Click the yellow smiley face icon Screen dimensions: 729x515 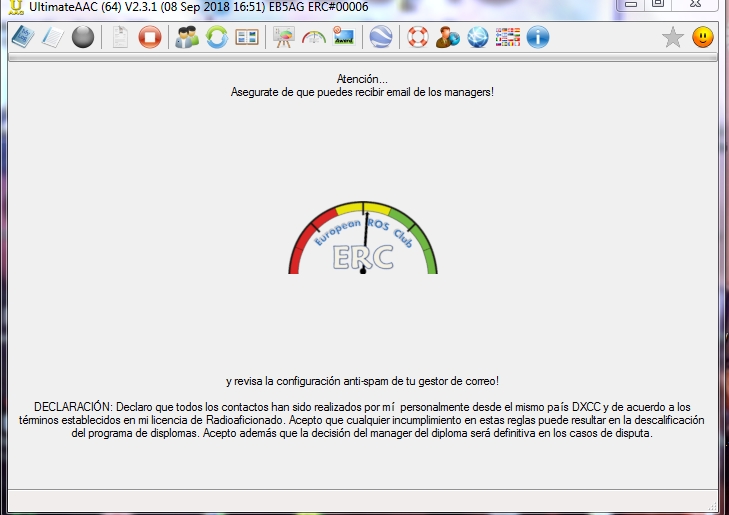pyautogui.click(x=703, y=37)
